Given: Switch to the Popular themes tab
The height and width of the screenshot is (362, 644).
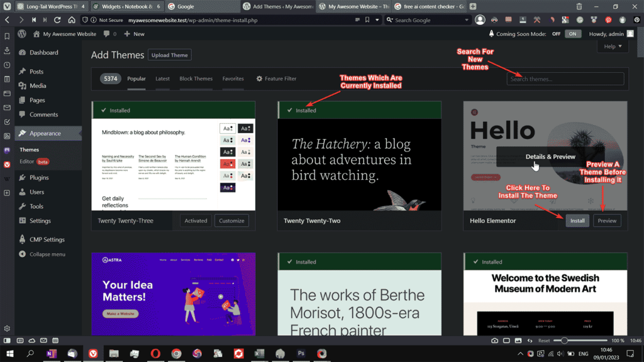Looking at the screenshot, I should (136, 79).
